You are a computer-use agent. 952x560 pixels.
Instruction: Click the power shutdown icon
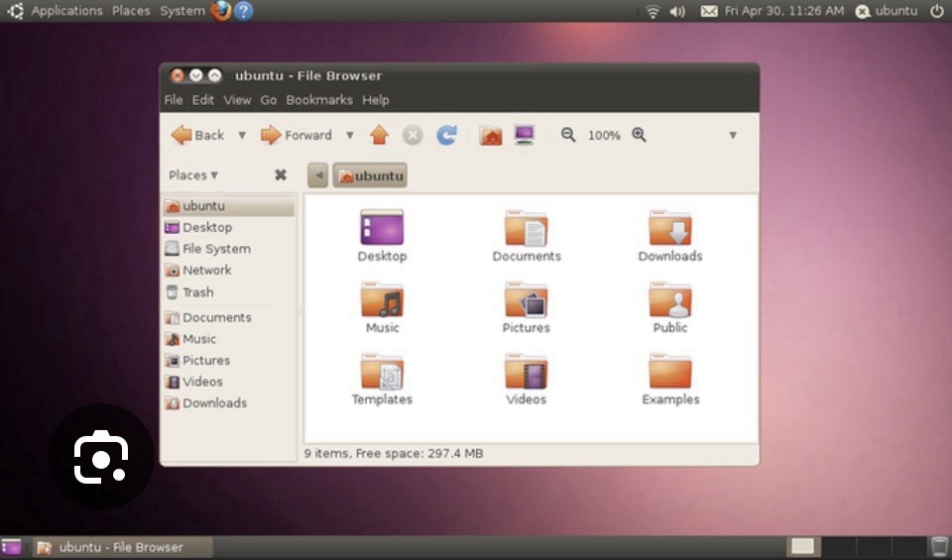[x=937, y=10]
